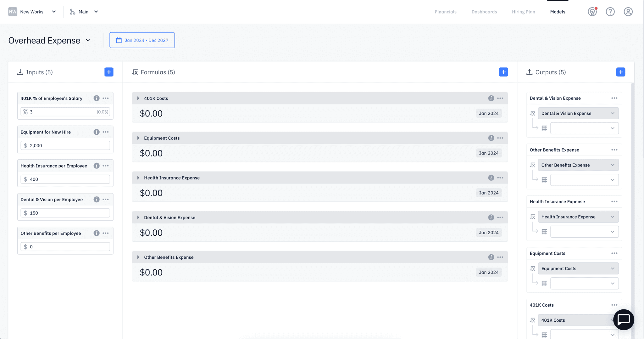The image size is (644, 339).
Task: Show info for Equipment Costs formula
Action: tap(491, 138)
